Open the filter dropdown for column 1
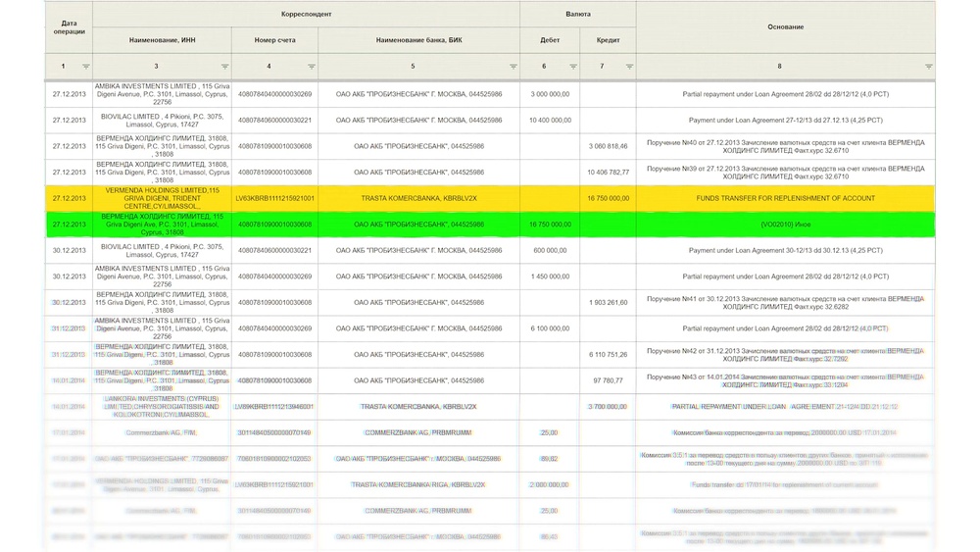 pos(85,67)
